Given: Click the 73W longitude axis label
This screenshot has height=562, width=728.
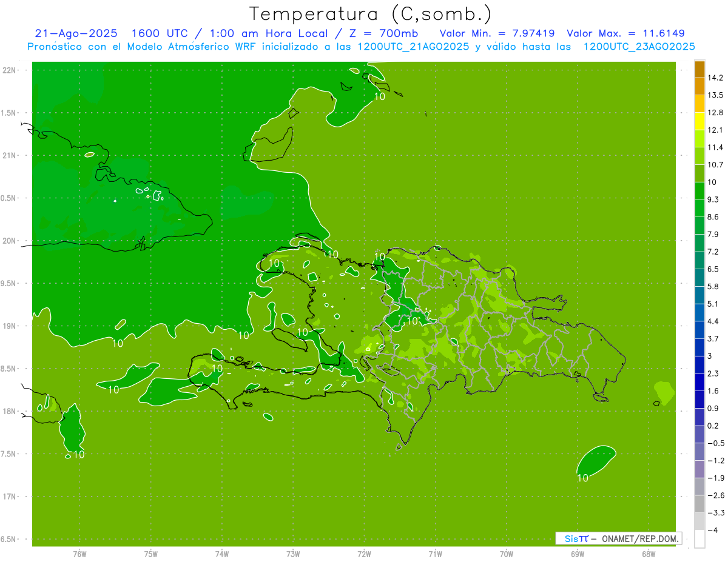Looking at the screenshot, I should [293, 554].
